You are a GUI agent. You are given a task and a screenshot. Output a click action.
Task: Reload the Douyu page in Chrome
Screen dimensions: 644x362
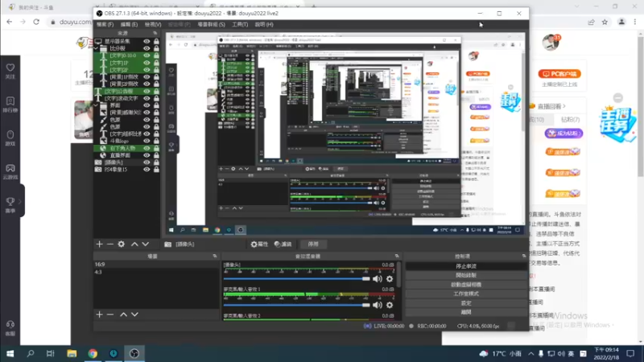[36, 22]
